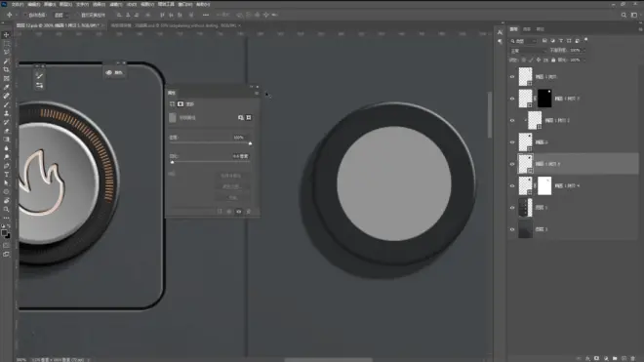Hide the bottom layer via eye icon
Viewport: 644px width, 362px height.
[x=512, y=229]
